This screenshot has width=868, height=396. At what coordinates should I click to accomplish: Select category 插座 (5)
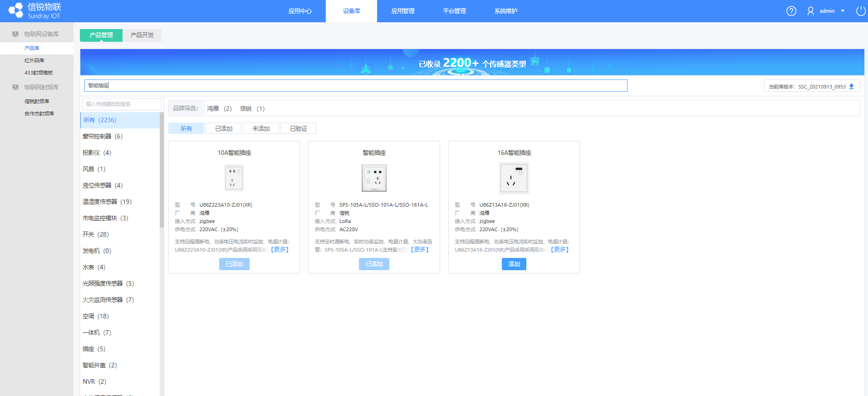120,349
